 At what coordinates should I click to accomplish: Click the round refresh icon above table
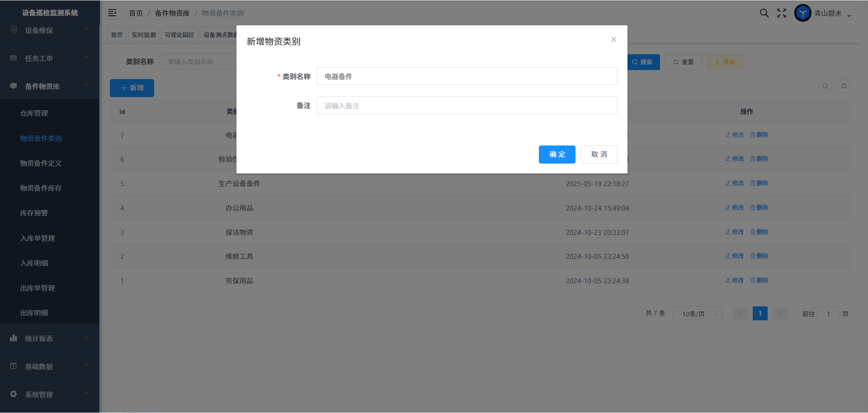click(844, 86)
